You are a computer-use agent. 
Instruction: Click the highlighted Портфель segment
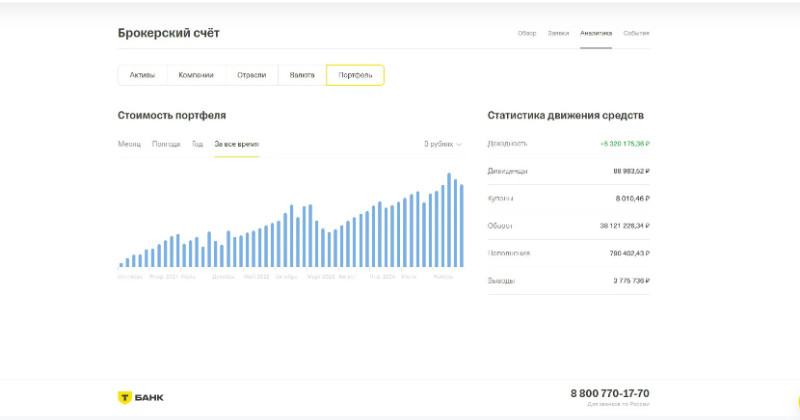(355, 75)
